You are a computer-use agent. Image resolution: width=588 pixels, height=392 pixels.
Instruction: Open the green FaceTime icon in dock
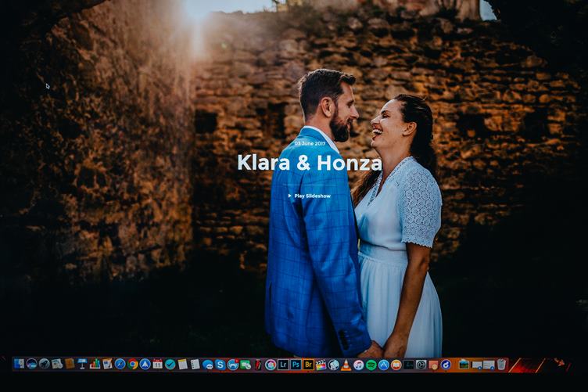click(x=246, y=365)
